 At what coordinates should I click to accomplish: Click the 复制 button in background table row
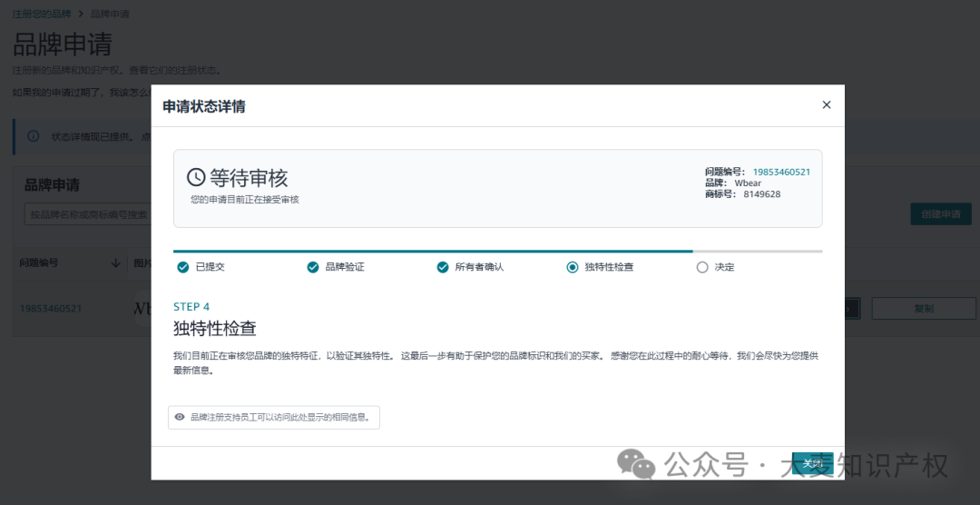pos(924,309)
